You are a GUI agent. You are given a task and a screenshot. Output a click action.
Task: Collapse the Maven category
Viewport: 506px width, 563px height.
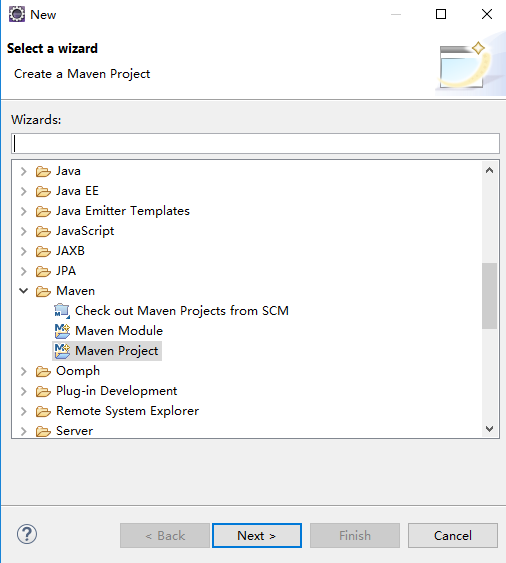point(24,291)
